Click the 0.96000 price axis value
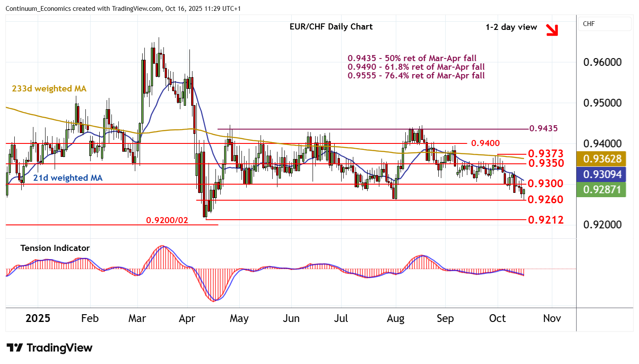639x364 pixels. (x=602, y=62)
